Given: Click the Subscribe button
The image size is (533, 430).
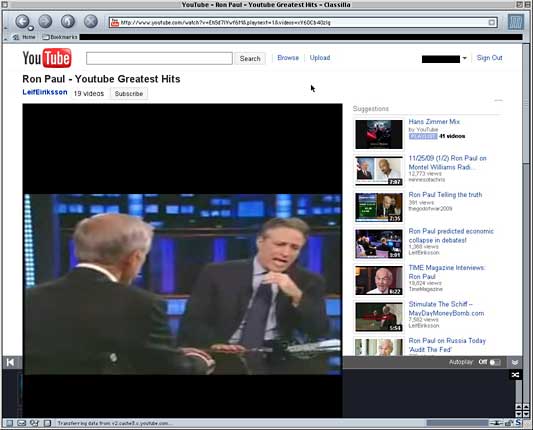Looking at the screenshot, I should 129,93.
